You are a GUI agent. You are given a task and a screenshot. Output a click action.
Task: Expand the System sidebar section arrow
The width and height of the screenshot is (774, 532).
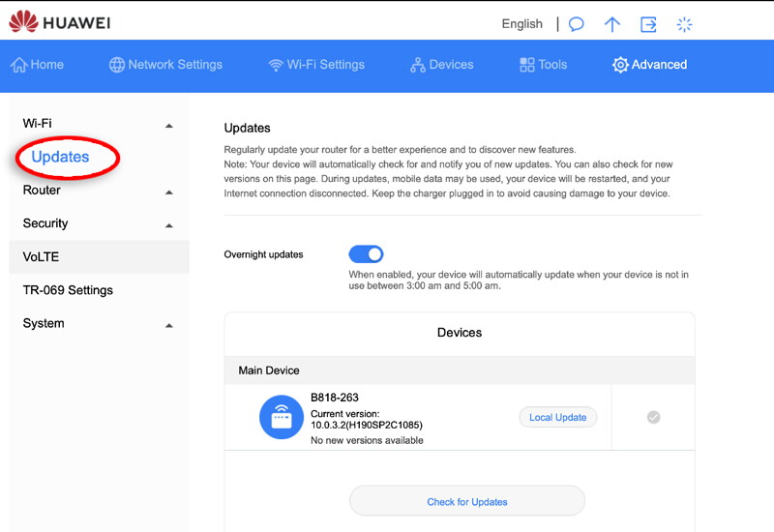[168, 326]
